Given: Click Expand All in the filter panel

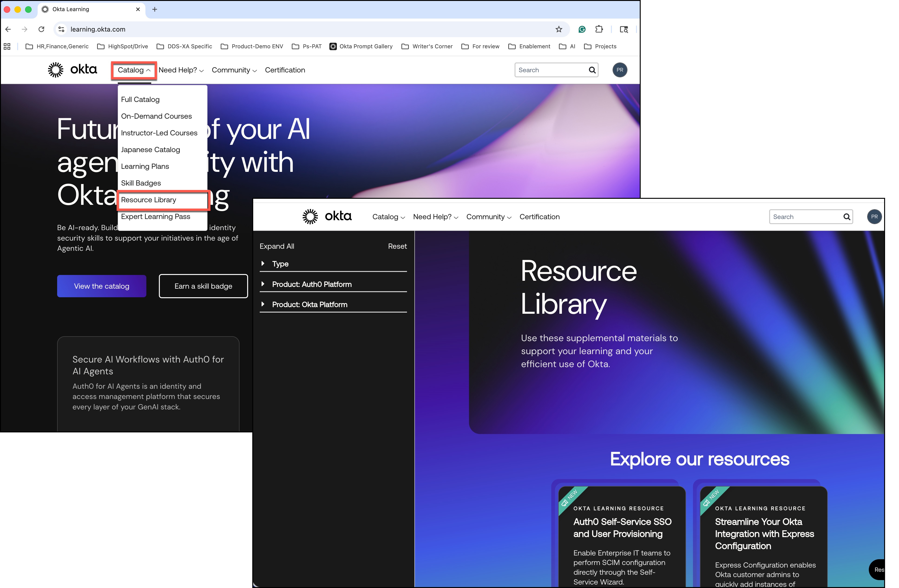Looking at the screenshot, I should 277,246.
